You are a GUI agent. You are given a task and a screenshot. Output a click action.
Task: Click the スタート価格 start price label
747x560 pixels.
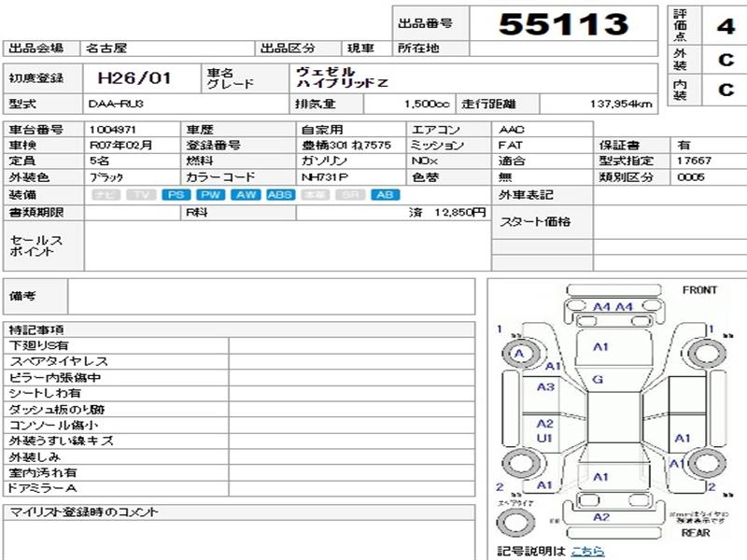(x=535, y=221)
